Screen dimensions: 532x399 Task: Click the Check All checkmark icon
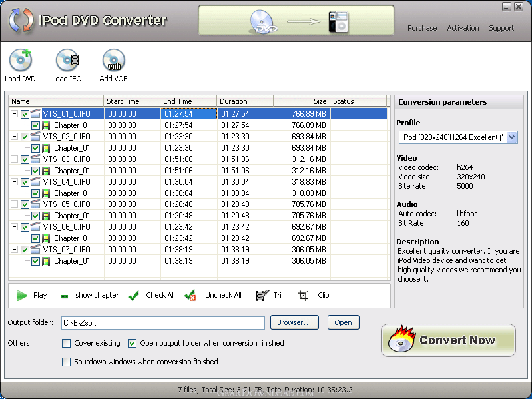point(134,296)
